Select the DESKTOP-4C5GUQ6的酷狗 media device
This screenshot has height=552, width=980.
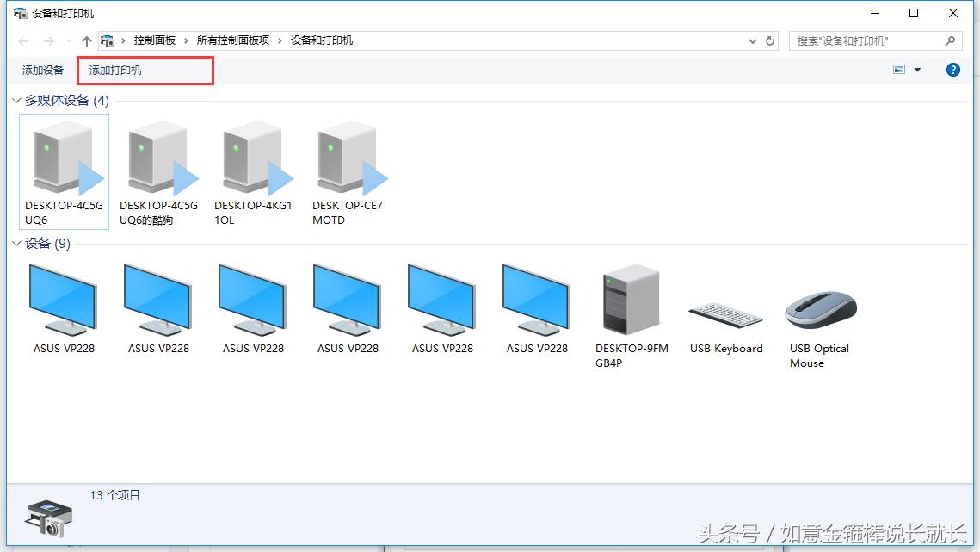click(159, 171)
